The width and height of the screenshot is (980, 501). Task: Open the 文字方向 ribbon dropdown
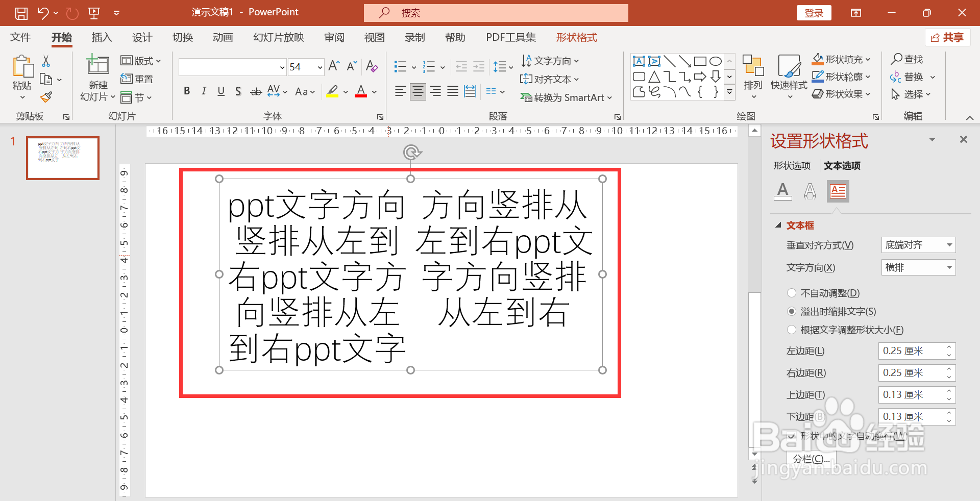550,61
